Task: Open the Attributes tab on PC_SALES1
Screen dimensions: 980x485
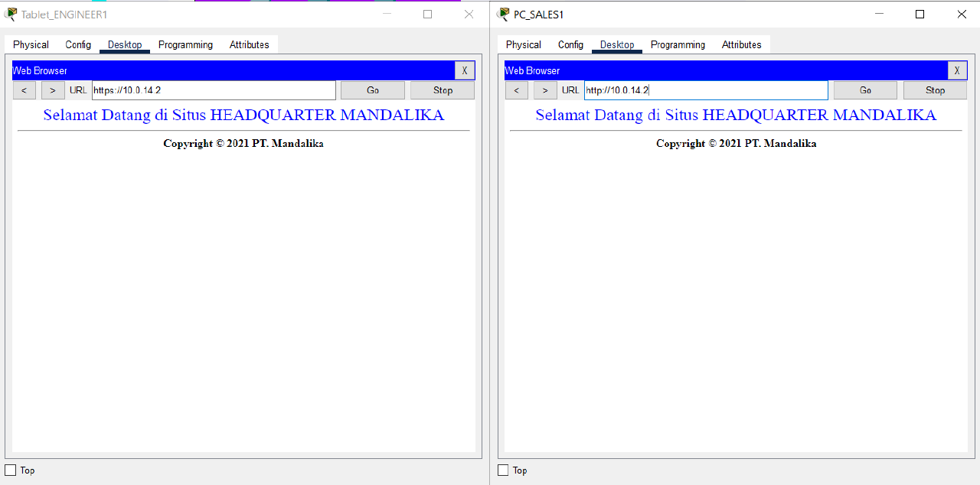Action: pos(741,44)
